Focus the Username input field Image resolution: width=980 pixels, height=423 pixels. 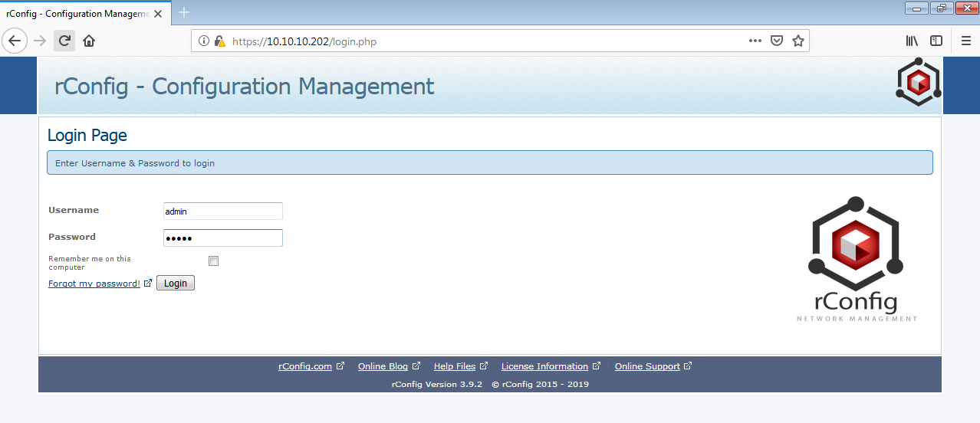click(223, 211)
